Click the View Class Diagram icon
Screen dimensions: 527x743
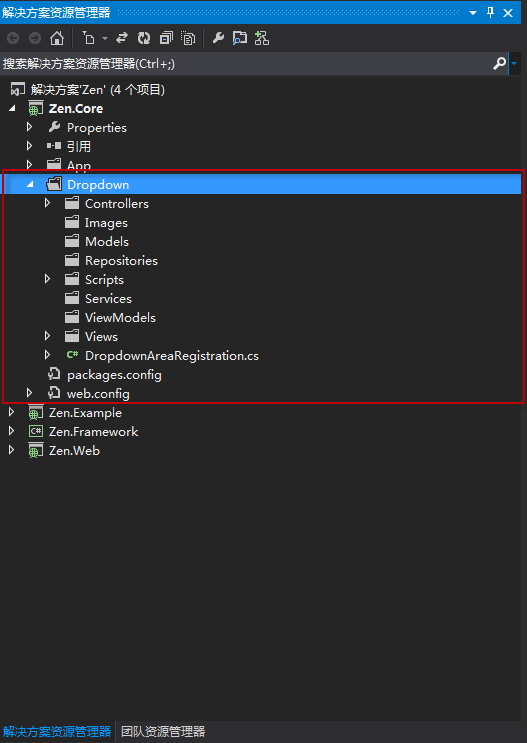(262, 38)
